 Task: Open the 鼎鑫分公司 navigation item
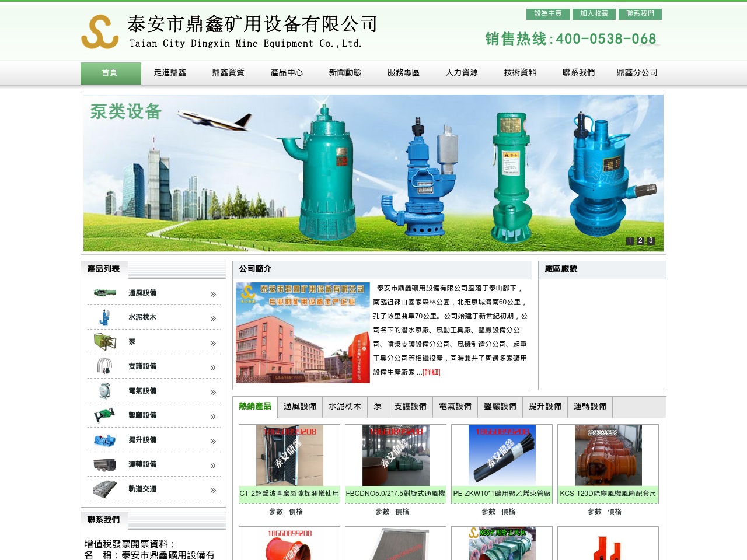[x=637, y=73]
